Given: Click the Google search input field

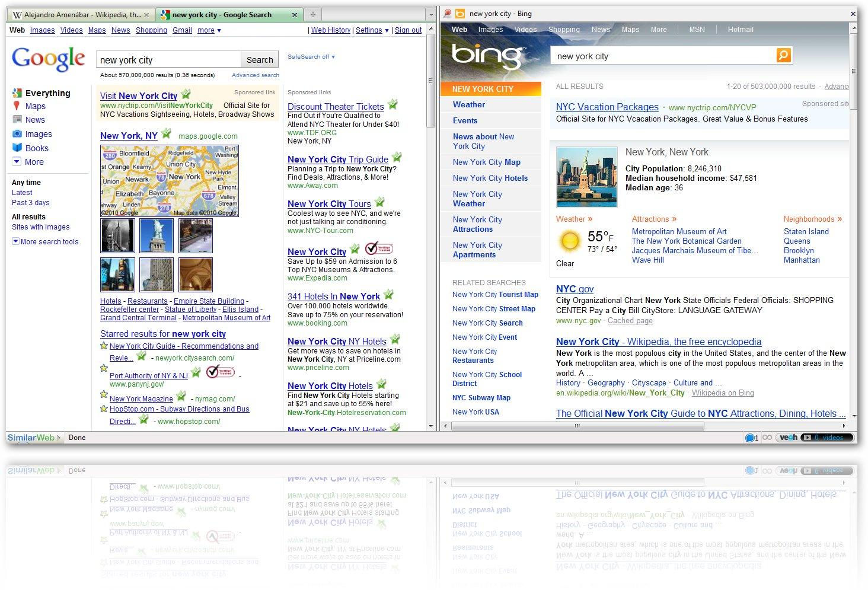Looking at the screenshot, I should pos(168,59).
